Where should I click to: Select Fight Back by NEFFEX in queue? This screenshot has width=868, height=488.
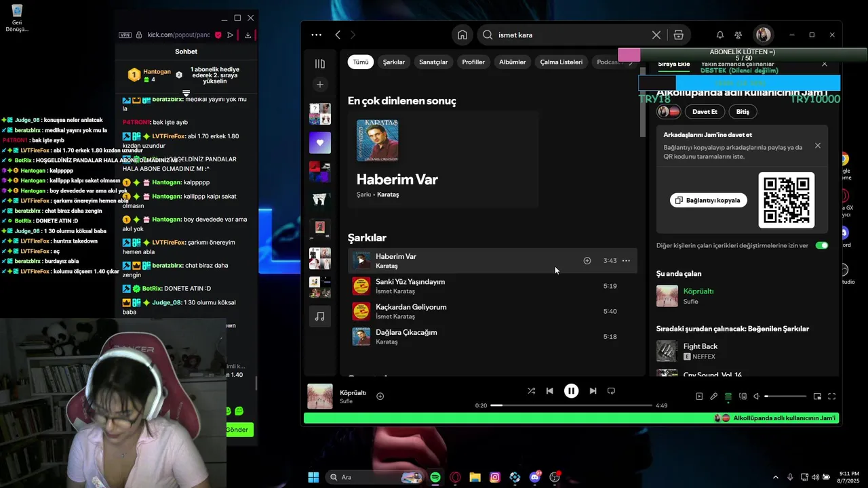click(x=742, y=351)
